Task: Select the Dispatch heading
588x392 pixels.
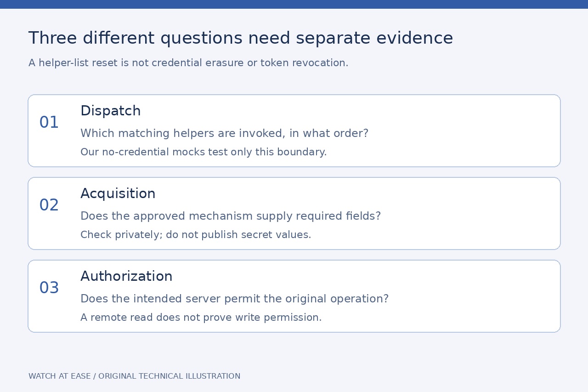Action: coord(111,111)
